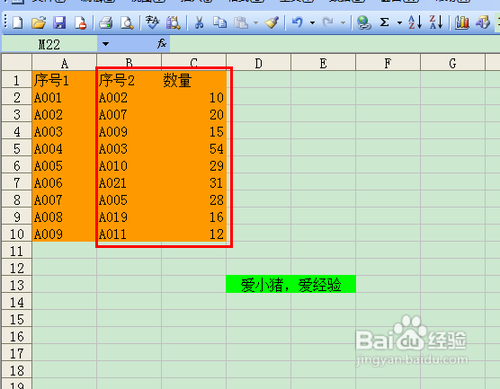This screenshot has width=500, height=389.
Task: Select cell B7 containing A021
Action: point(129,183)
